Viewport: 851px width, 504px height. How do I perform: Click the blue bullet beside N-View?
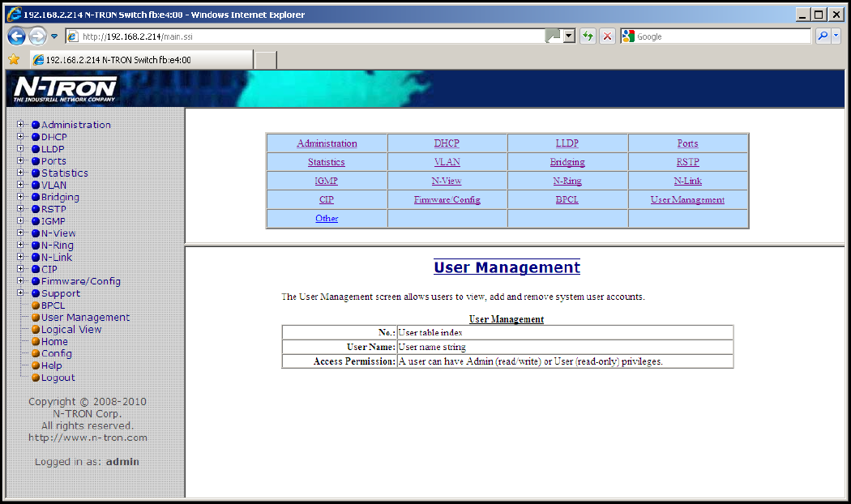coord(36,233)
